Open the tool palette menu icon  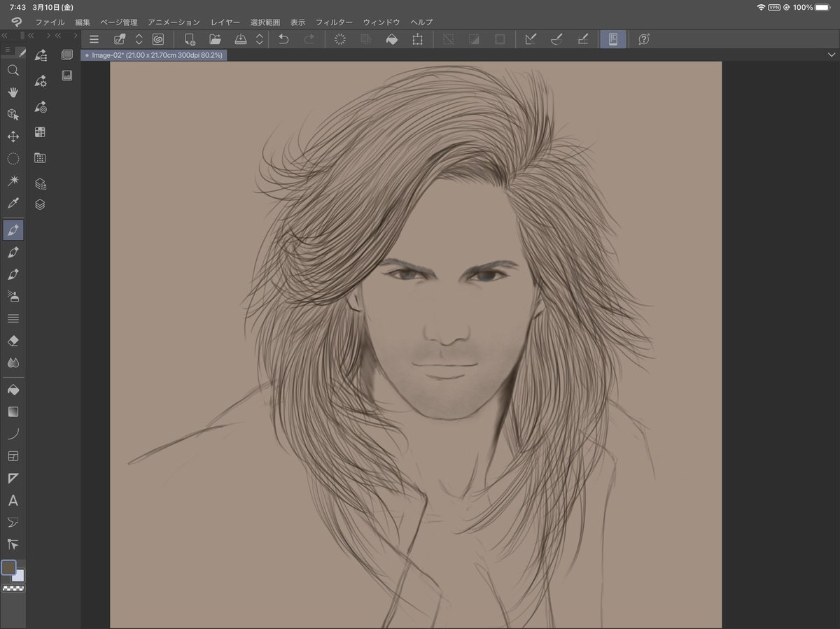pyautogui.click(x=8, y=50)
